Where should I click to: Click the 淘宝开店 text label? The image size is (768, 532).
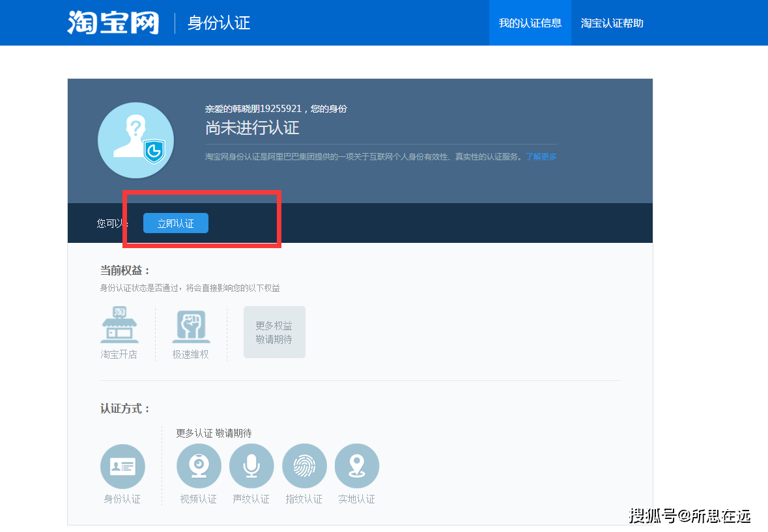coord(119,355)
